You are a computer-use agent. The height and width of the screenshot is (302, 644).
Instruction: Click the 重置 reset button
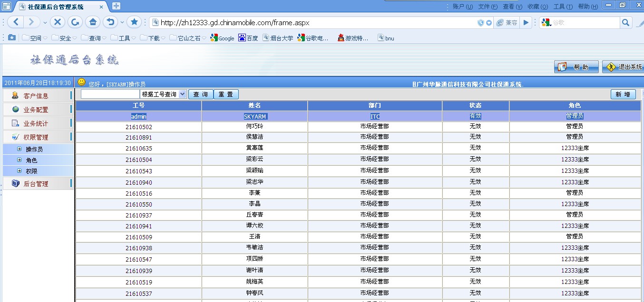coord(226,94)
